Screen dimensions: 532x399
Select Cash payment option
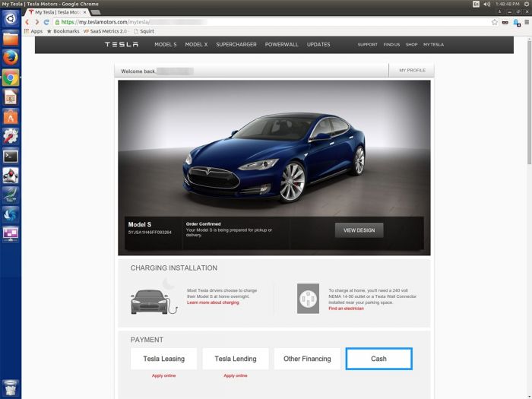[x=378, y=359]
